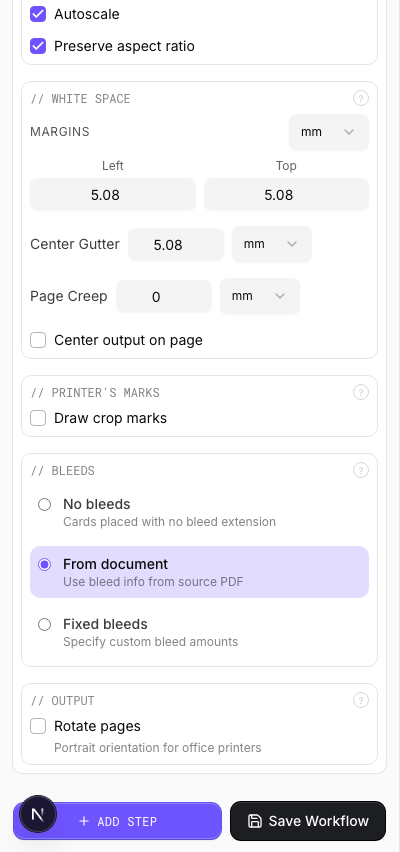Open the Page Creep unit dropdown
Viewport: 400px width, 852px height.
260,296
